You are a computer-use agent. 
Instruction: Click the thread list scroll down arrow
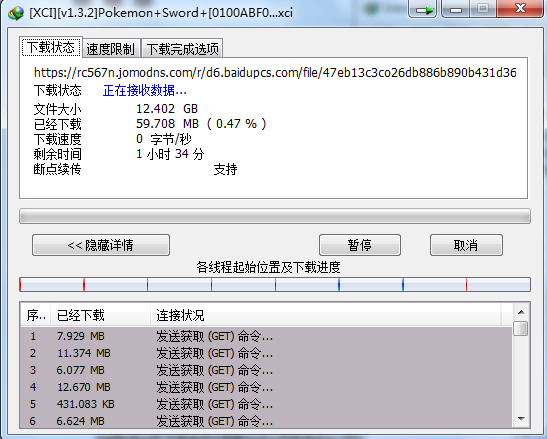pos(521,419)
